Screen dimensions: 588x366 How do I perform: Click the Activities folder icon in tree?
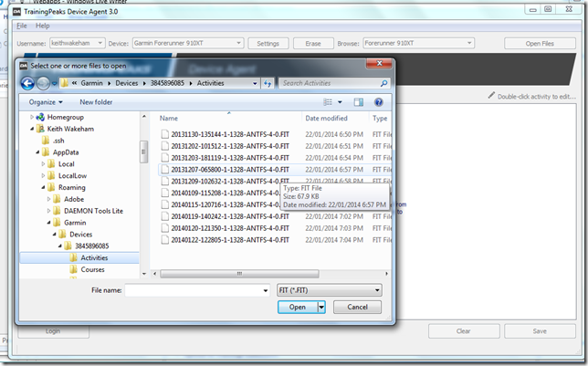pyautogui.click(x=74, y=257)
